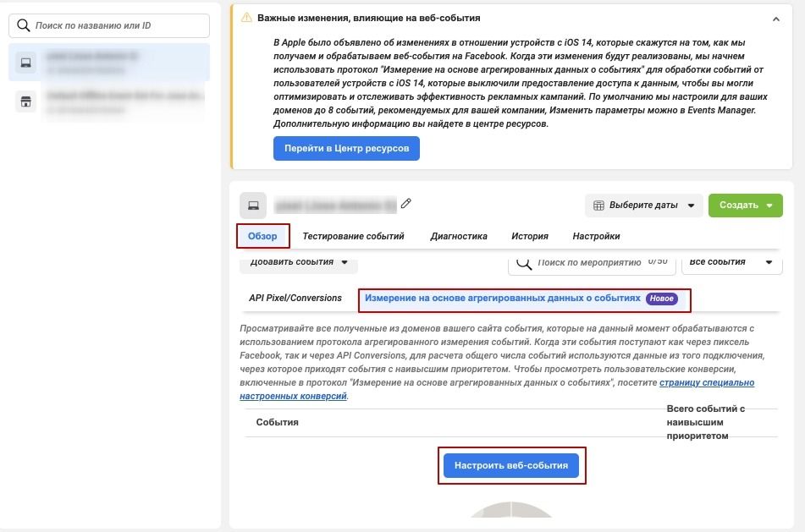Click the storefront icon of the offline event set
This screenshot has width=805, height=532.
coord(25,101)
